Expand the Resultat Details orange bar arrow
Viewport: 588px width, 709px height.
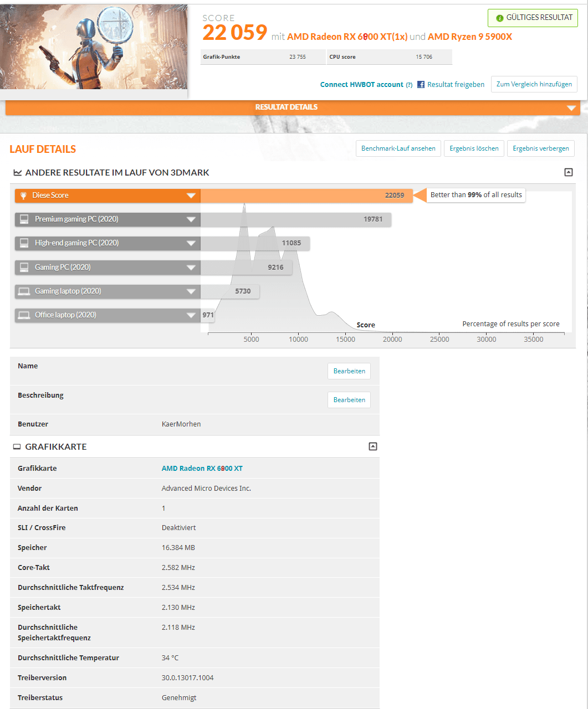tap(571, 108)
